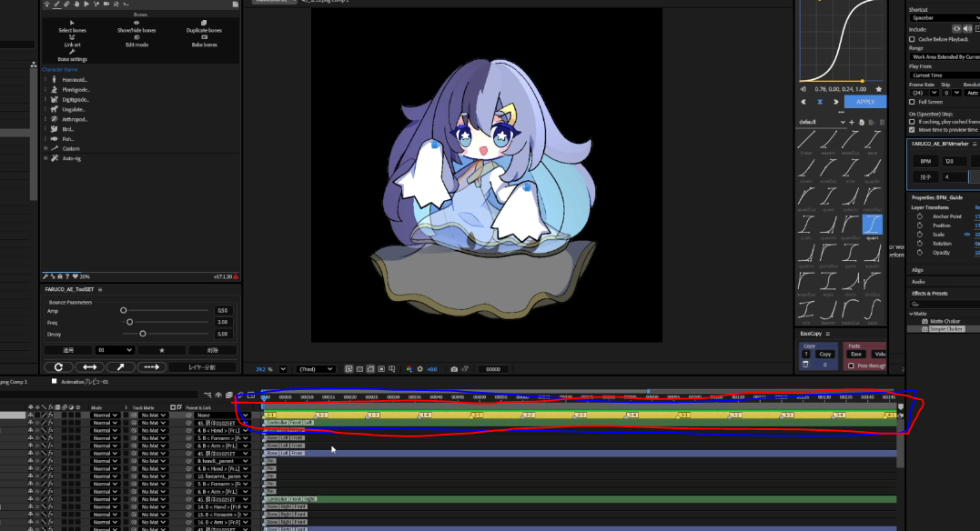Viewport: 980px width, 531px height.
Task: Click star favorite button in toolset
Action: pyautogui.click(x=162, y=350)
